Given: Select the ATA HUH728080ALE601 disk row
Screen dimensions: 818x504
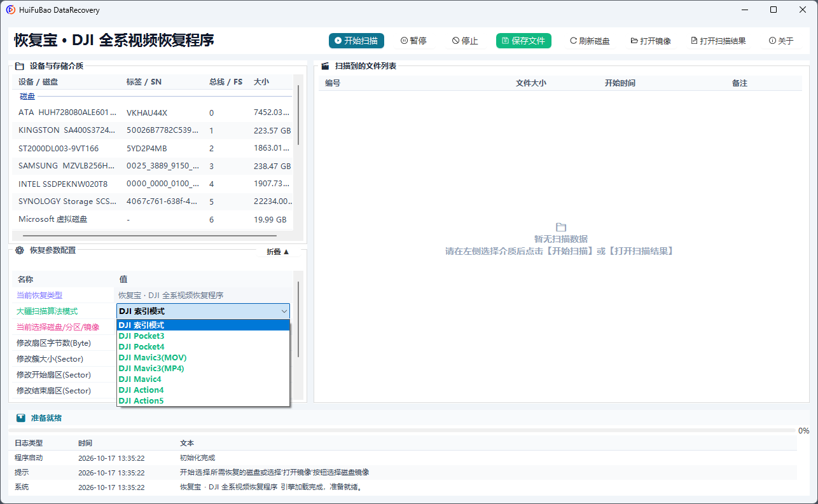Looking at the screenshot, I should click(x=153, y=112).
